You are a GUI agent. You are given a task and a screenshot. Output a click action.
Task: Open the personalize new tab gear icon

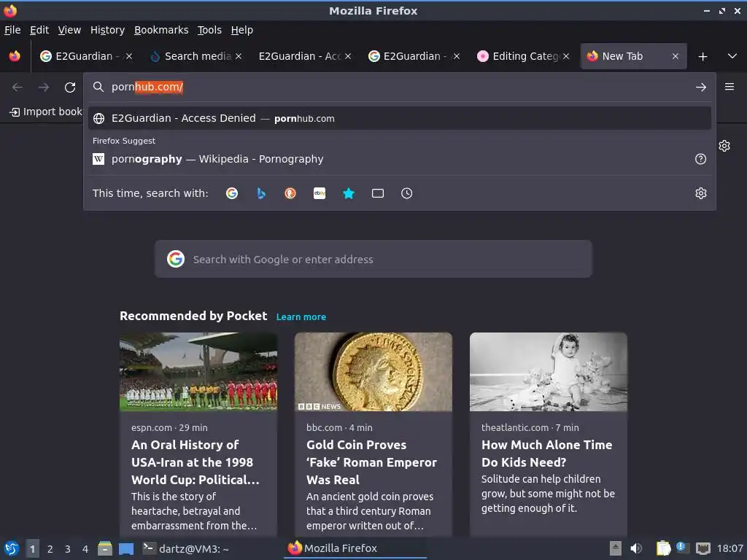(x=724, y=146)
